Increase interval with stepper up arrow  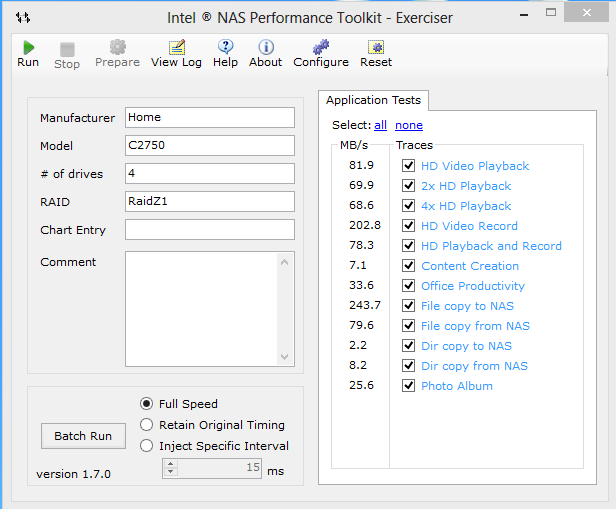point(170,464)
